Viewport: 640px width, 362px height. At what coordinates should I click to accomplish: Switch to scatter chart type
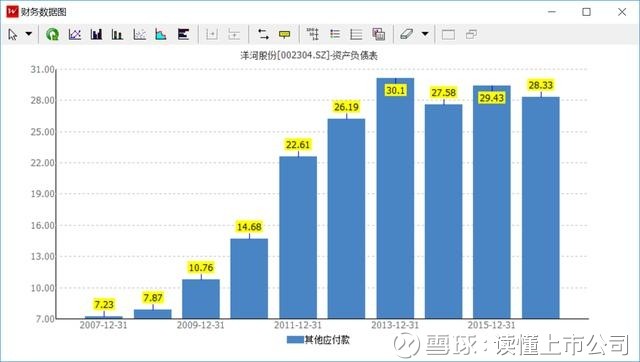[x=140, y=34]
